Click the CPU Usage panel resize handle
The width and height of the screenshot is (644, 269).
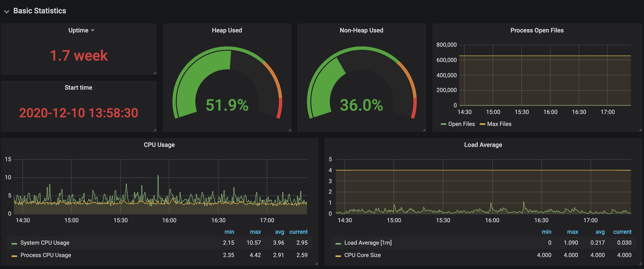(x=317, y=264)
